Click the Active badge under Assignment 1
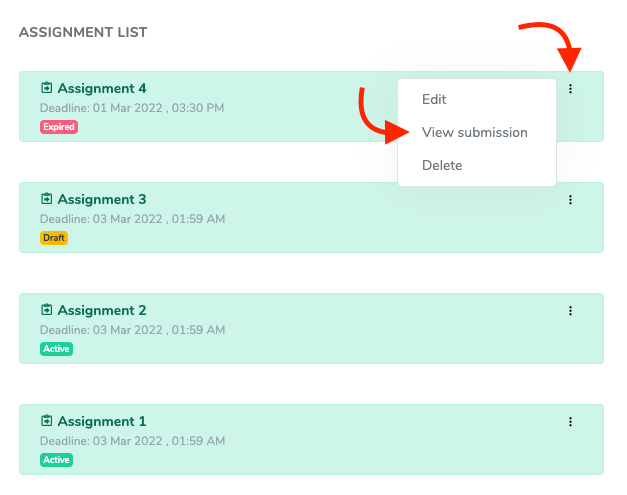The height and width of the screenshot is (495, 627). (56, 460)
